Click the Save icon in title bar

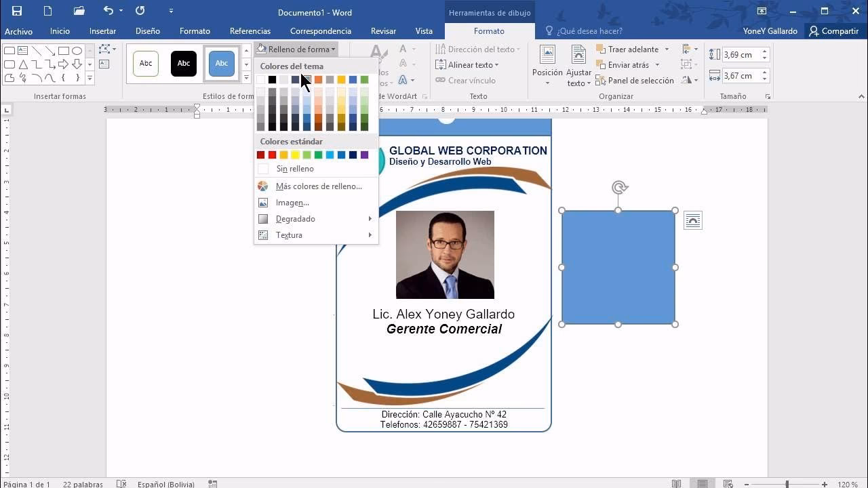(x=17, y=11)
